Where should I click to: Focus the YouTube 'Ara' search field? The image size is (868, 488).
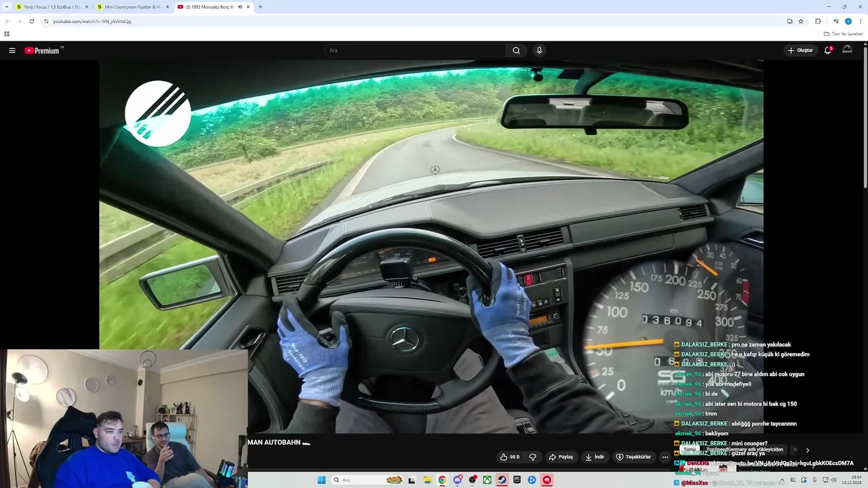pyautogui.click(x=414, y=50)
